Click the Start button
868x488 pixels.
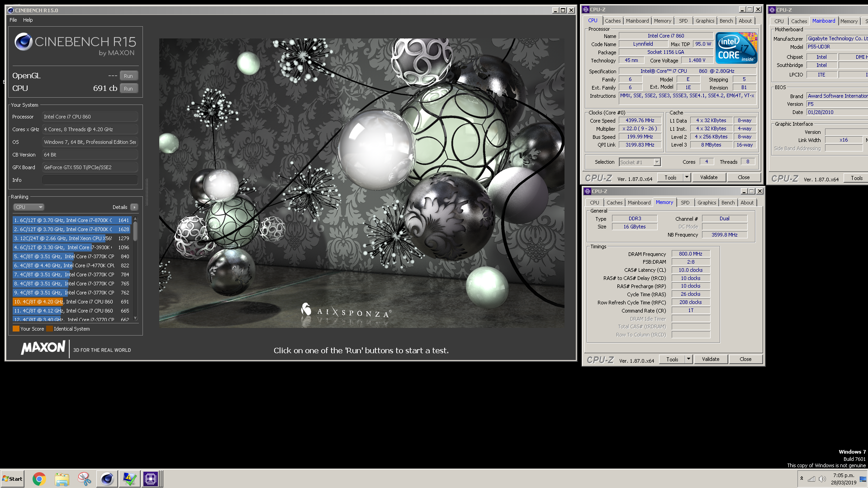[12, 479]
